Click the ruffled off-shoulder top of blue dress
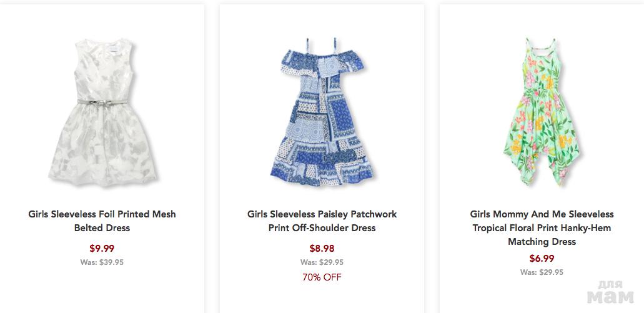 (x=322, y=62)
